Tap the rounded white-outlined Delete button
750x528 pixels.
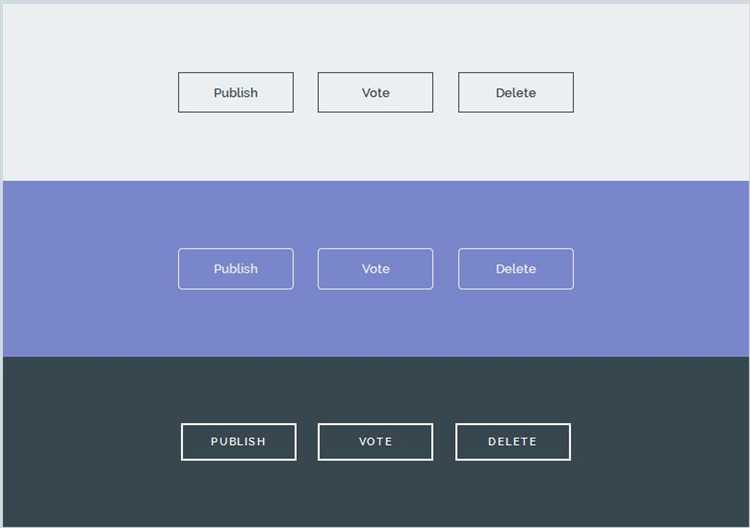(x=516, y=269)
